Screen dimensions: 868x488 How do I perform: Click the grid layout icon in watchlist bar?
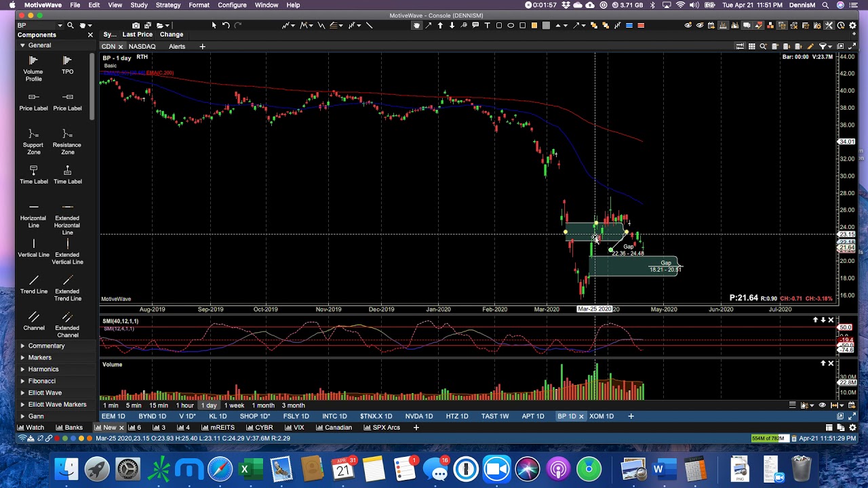[751, 46]
